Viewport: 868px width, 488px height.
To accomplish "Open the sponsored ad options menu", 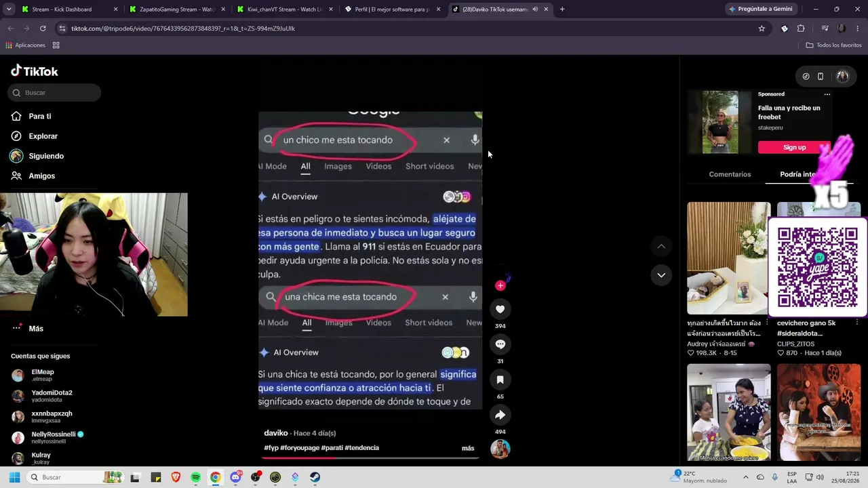I will click(x=827, y=94).
